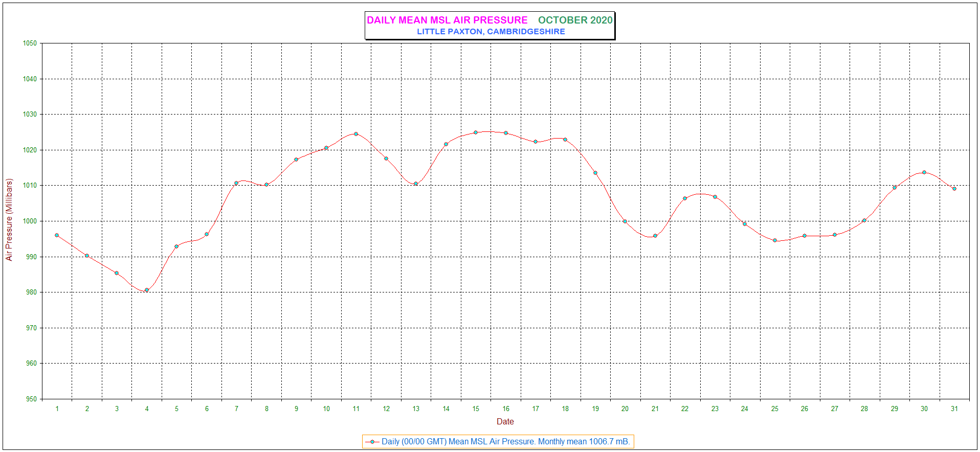Viewport: 980px width, 452px height.
Task: Select the data point for date 15
Action: coord(476,132)
